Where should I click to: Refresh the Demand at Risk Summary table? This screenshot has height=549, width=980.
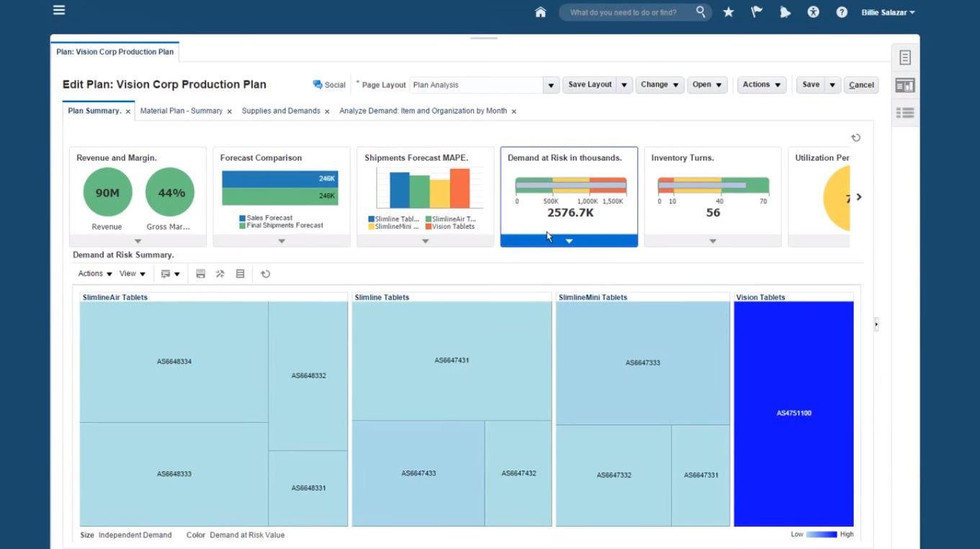coord(266,273)
